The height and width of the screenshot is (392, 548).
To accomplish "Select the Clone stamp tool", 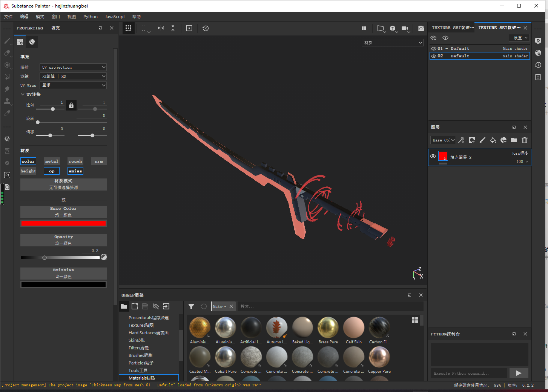I will point(7,101).
